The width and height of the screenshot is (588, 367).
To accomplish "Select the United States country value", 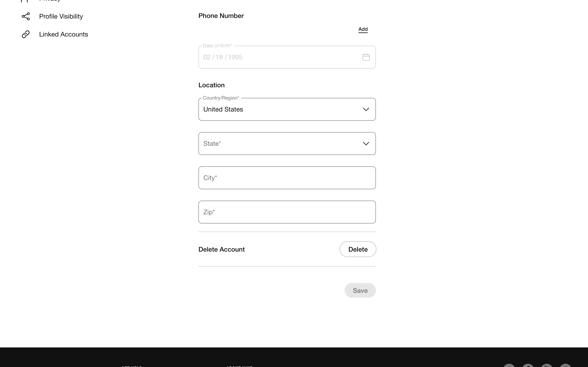I will coord(223,109).
